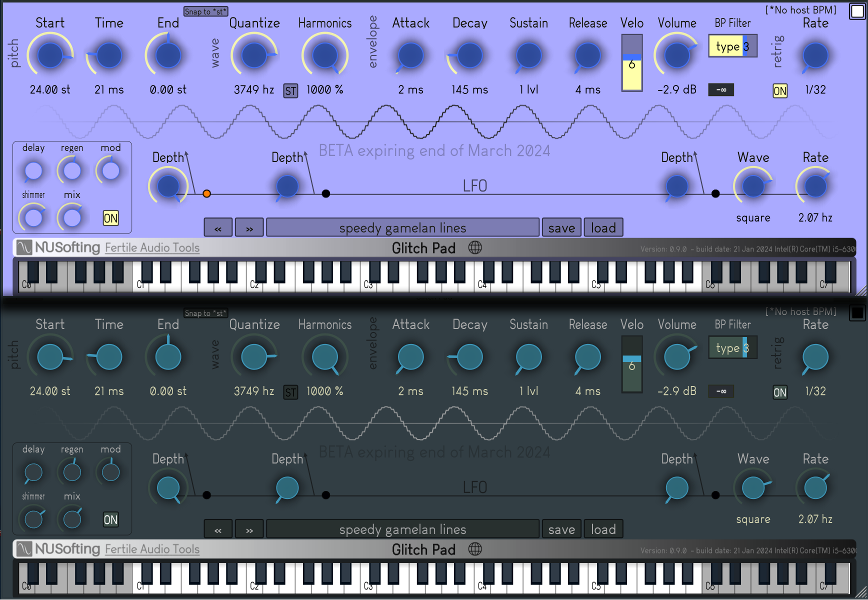The height and width of the screenshot is (600, 868).
Task: Click the middle Depth knob in the dark window
Action: [x=287, y=487]
